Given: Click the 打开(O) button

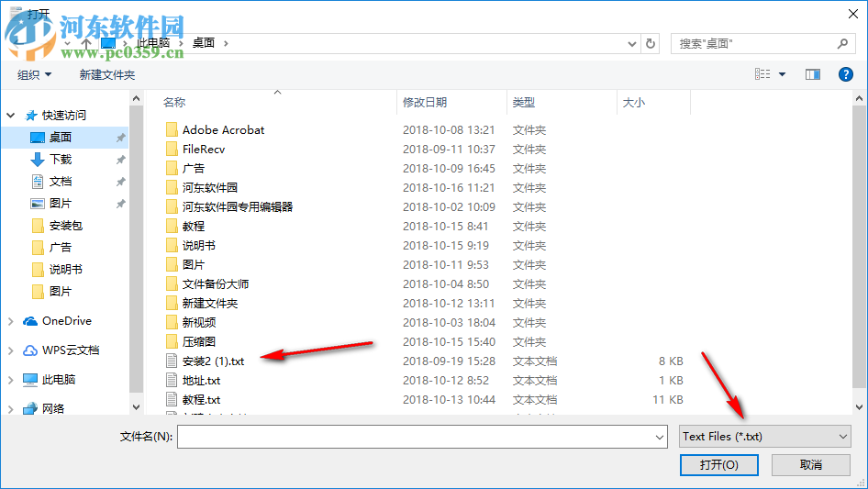Looking at the screenshot, I should tap(719, 464).
